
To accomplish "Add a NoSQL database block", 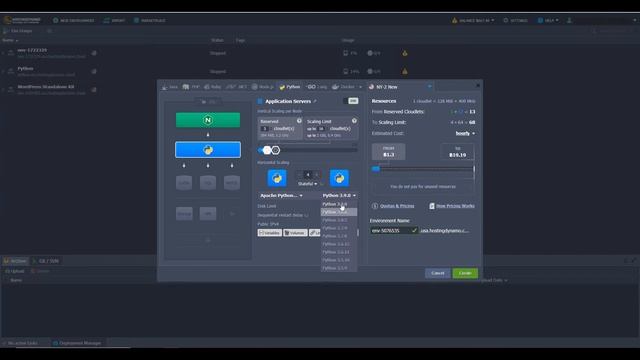I will click(x=231, y=182).
